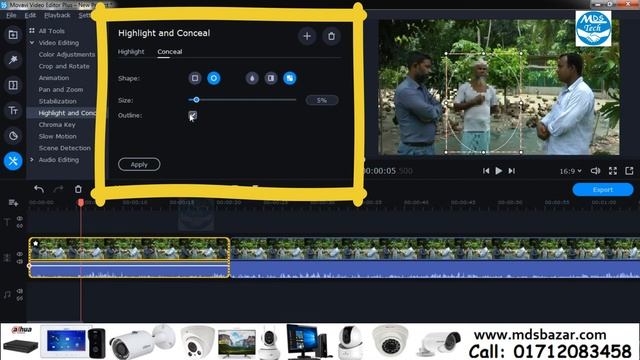Toggle audio track link icon
The image size is (640, 360).
[20, 298]
